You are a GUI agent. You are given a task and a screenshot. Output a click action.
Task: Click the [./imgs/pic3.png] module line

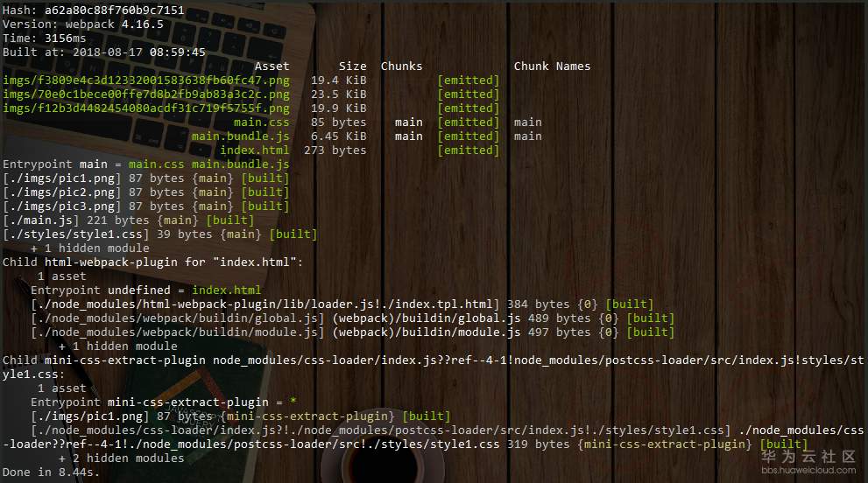click(x=146, y=206)
